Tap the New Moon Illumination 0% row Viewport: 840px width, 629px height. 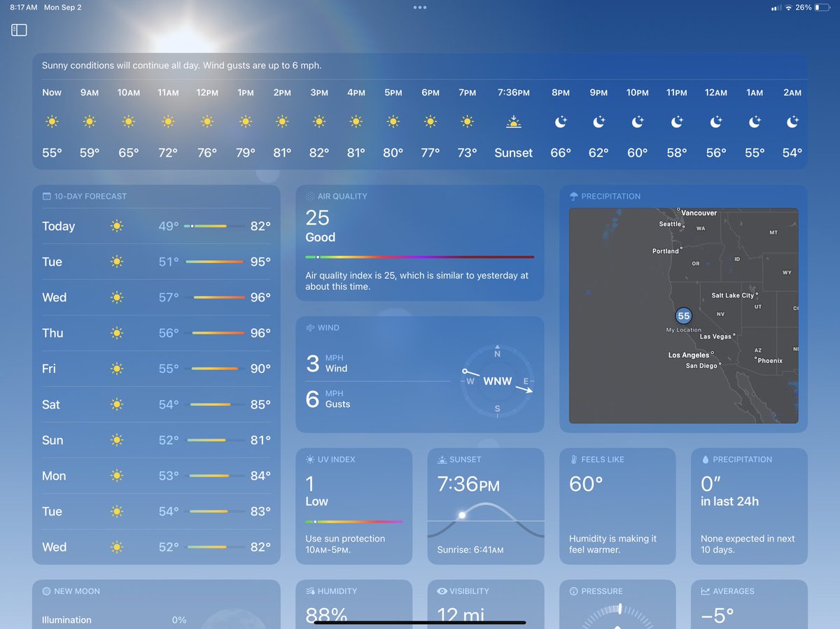pyautogui.click(x=114, y=620)
